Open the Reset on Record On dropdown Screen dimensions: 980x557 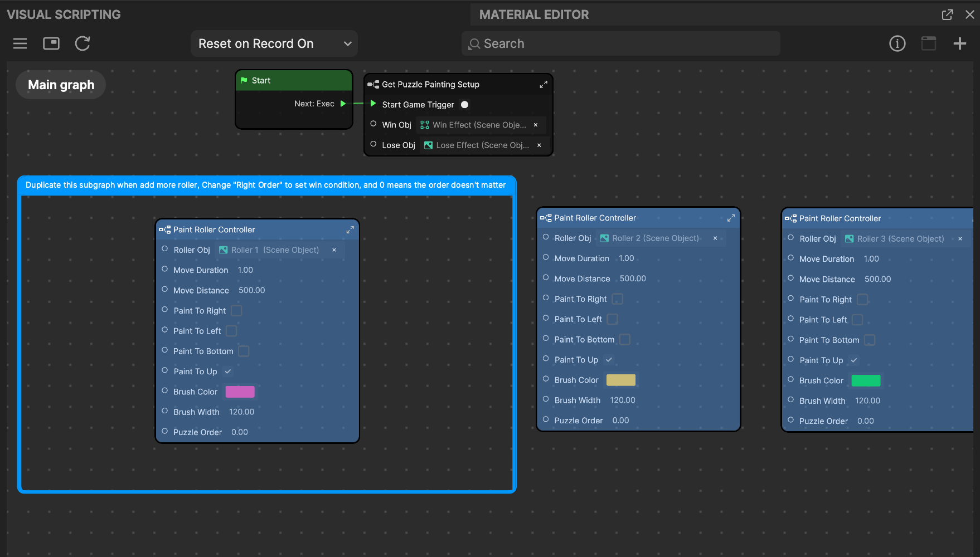pyautogui.click(x=274, y=43)
